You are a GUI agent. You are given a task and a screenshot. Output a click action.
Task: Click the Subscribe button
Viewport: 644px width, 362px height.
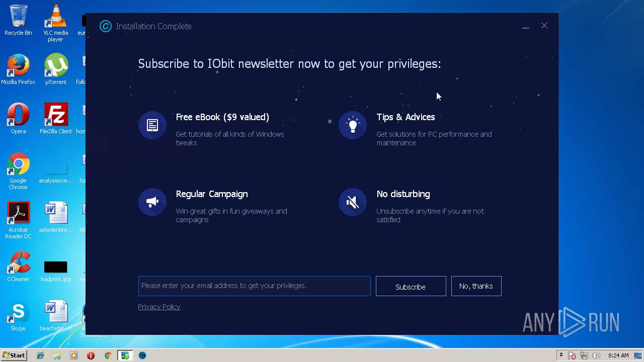coord(411,286)
